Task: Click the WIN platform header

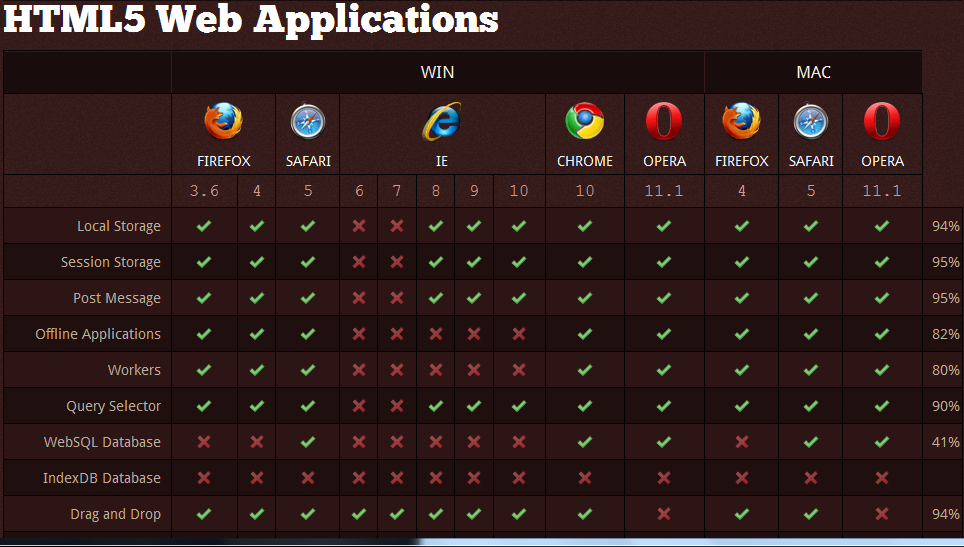Action: pos(437,73)
